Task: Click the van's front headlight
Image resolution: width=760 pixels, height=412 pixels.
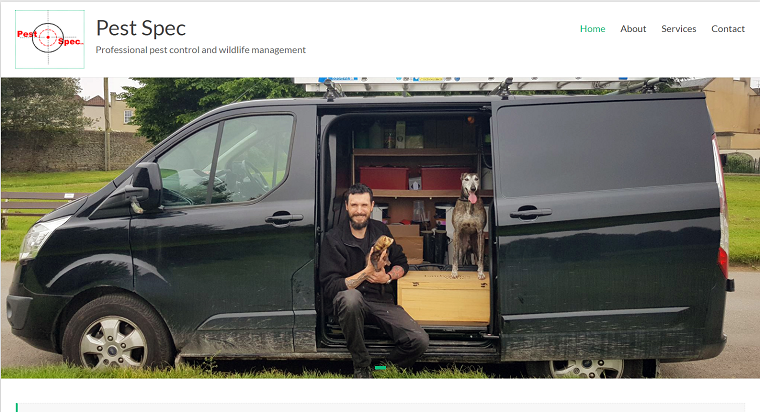Action: (41, 238)
